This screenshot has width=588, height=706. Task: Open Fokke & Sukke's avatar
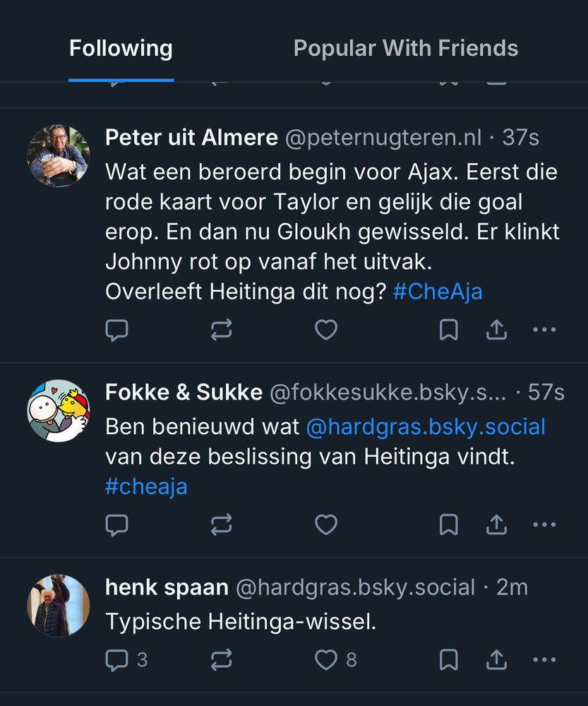click(x=59, y=410)
